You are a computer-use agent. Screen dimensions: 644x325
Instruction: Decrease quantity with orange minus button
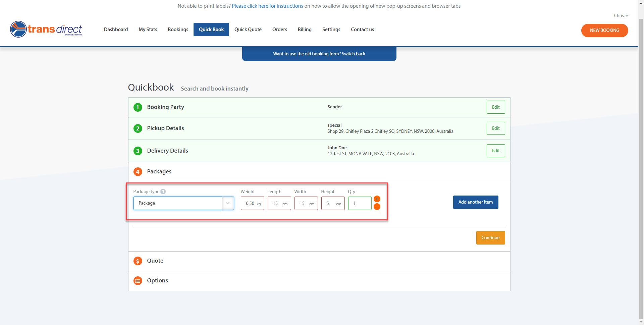(377, 207)
